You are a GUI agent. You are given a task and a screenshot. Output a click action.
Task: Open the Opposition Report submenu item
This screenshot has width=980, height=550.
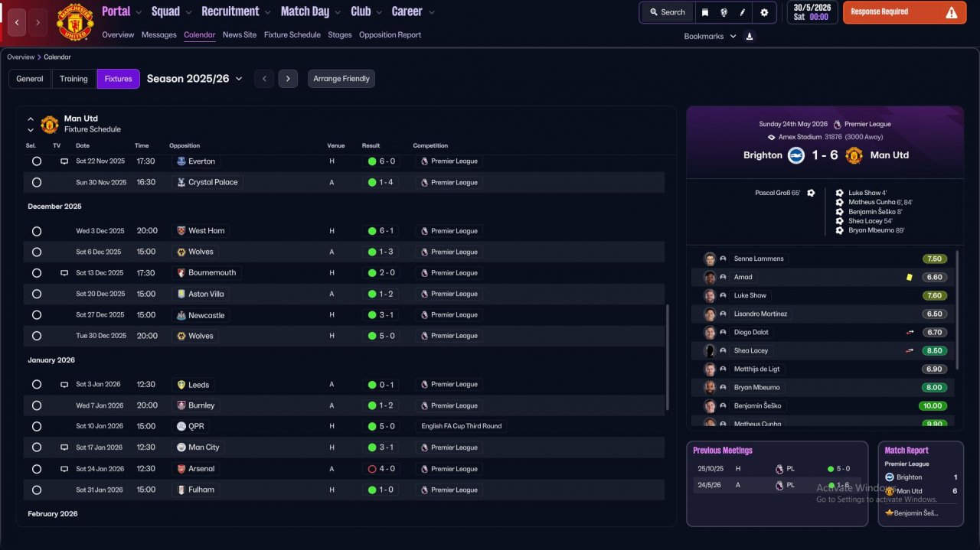pos(390,35)
